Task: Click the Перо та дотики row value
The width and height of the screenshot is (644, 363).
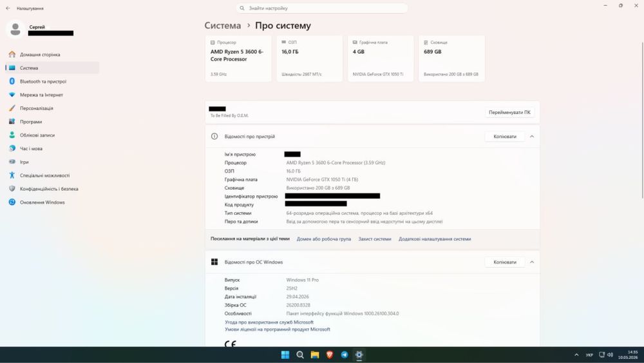Action: (x=365, y=222)
